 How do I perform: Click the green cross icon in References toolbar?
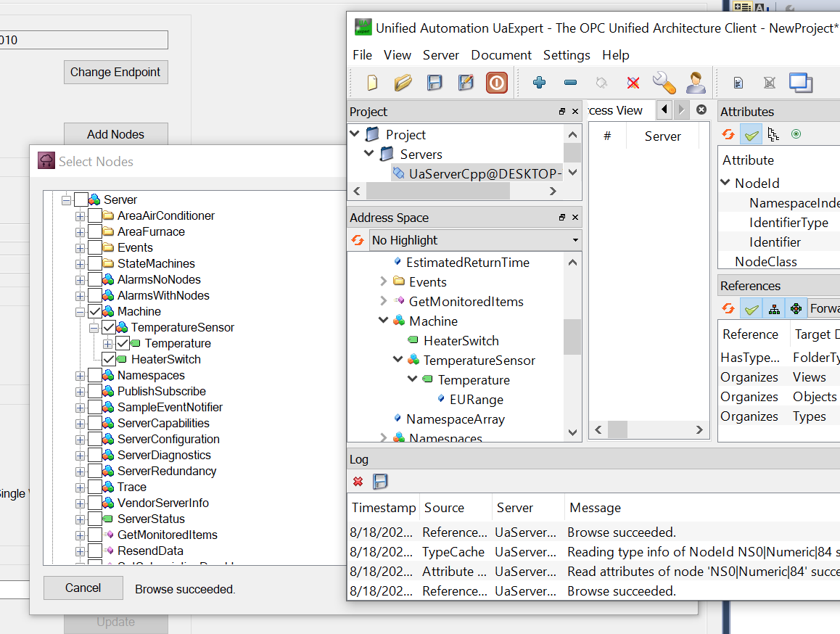796,309
